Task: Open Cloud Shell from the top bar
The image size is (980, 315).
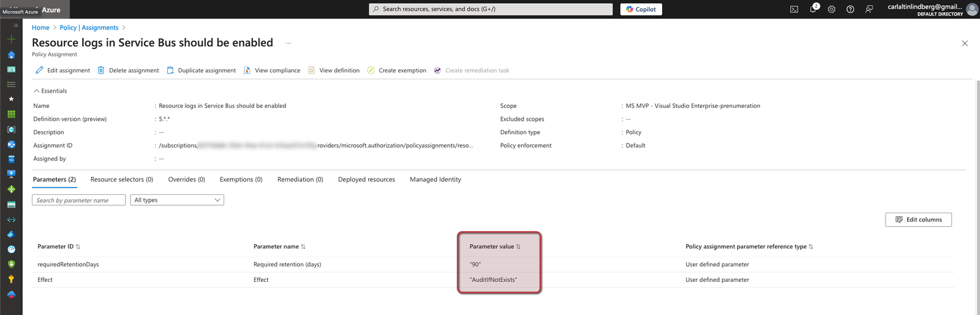Action: [x=794, y=9]
